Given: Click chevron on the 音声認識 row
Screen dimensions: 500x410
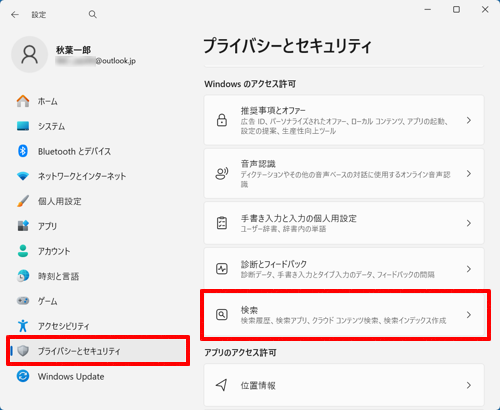Looking at the screenshot, I should pos(469,173).
